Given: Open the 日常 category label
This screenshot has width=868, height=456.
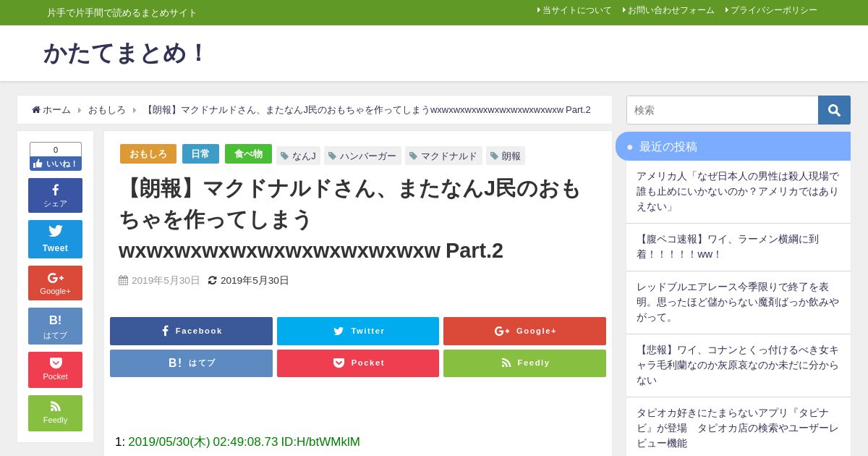Looking at the screenshot, I should (200, 154).
